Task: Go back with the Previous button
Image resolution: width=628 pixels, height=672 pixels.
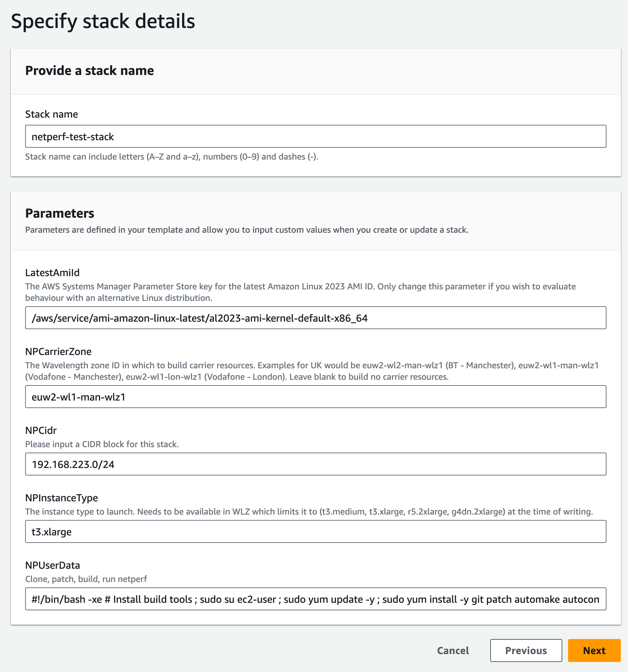Action: pyautogui.click(x=526, y=650)
